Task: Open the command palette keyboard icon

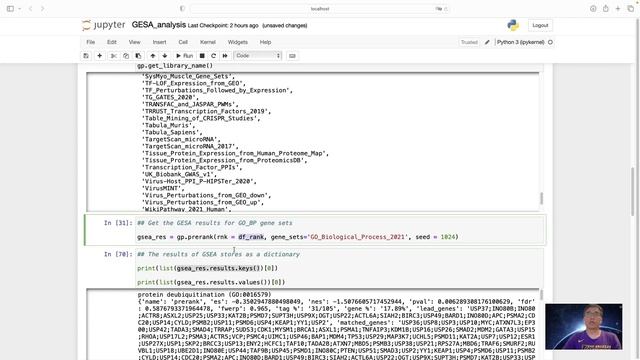Action: coord(292,56)
